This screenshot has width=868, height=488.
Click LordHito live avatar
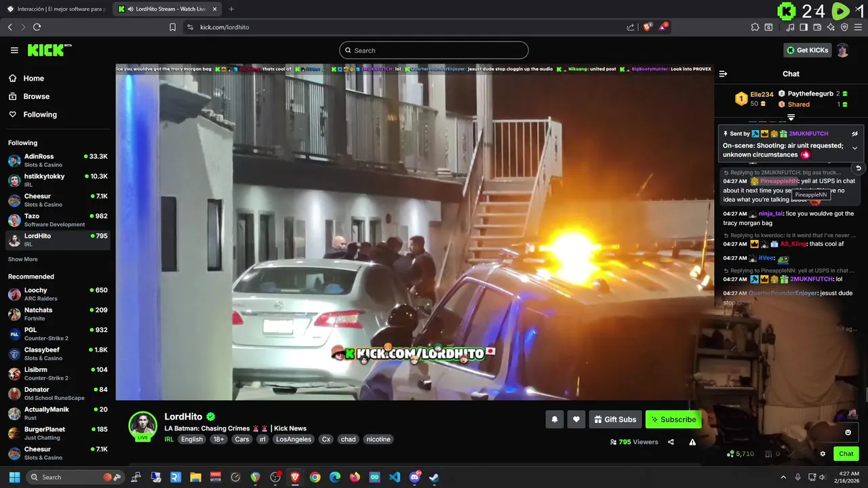143,426
